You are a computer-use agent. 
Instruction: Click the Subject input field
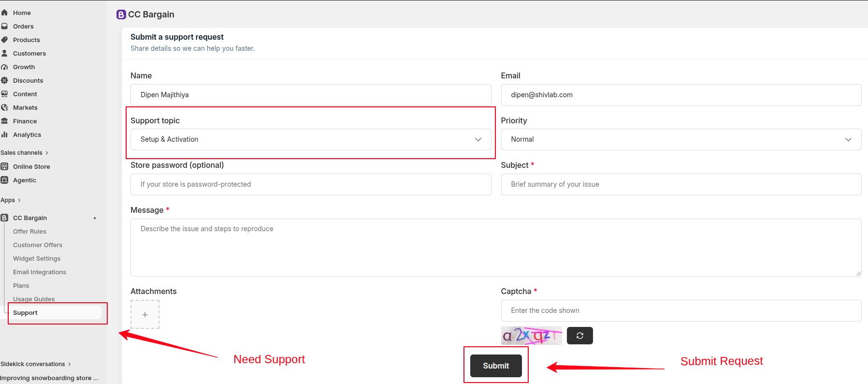[681, 184]
